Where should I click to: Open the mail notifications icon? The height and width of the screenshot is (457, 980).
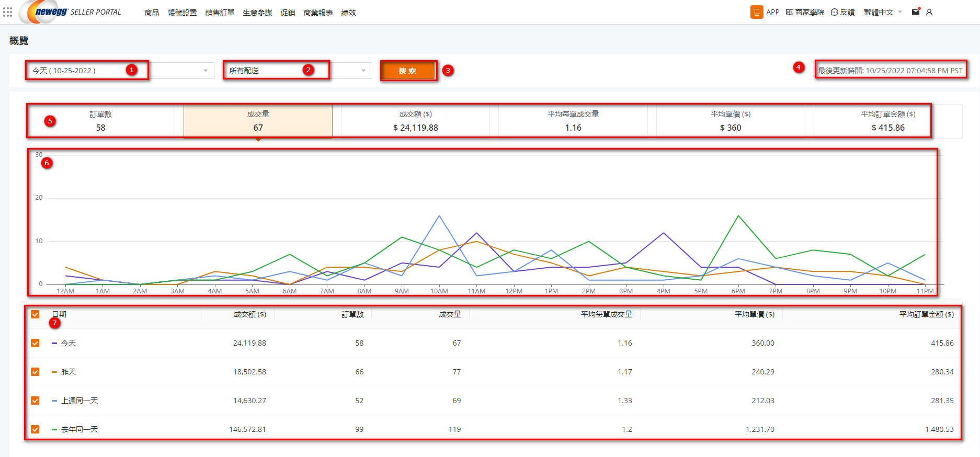click(916, 12)
